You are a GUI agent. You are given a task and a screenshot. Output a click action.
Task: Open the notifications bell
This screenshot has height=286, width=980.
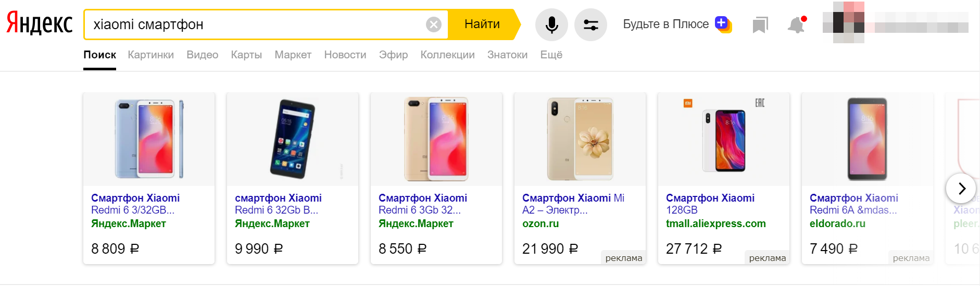[x=796, y=24]
